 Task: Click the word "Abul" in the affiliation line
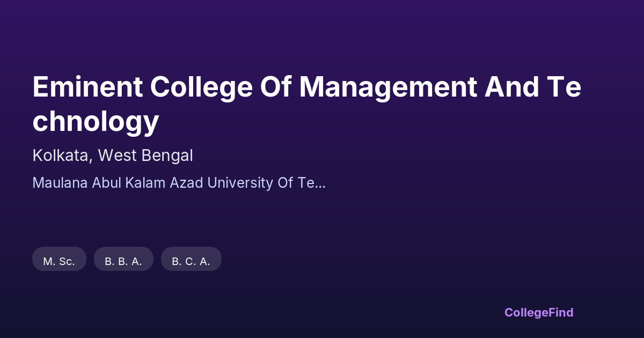[106, 183]
